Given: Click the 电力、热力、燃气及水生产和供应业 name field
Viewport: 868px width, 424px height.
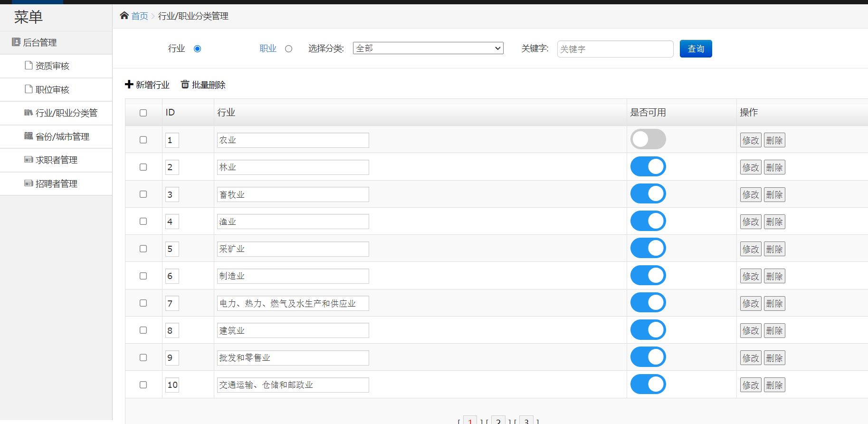Looking at the screenshot, I should 293,303.
